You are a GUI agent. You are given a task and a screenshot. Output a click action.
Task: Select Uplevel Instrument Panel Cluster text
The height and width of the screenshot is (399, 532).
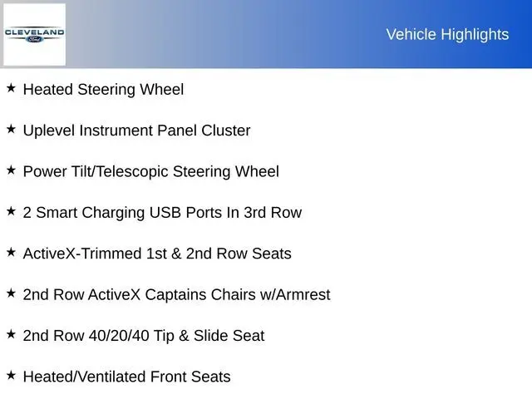(136, 131)
